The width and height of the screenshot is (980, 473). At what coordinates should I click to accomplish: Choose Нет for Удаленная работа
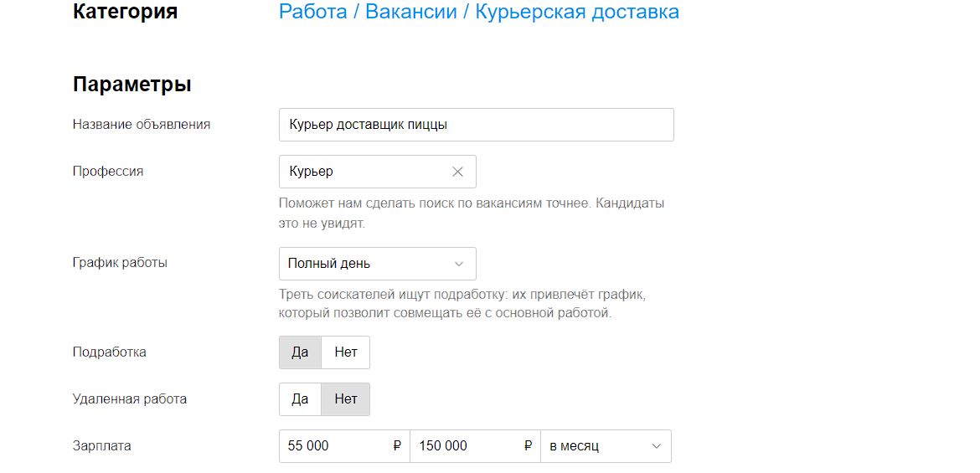pyautogui.click(x=346, y=399)
